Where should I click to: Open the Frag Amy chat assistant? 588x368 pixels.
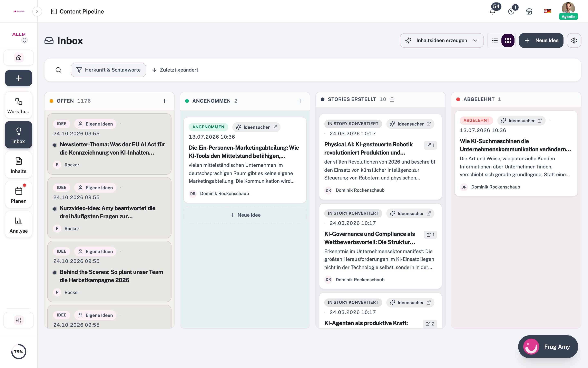(x=548, y=347)
